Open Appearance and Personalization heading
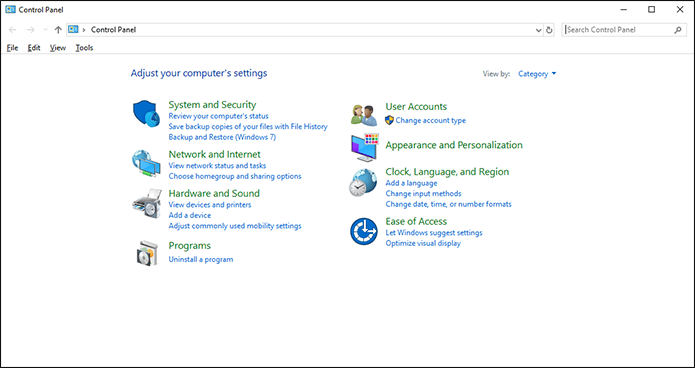The image size is (695, 368). click(454, 145)
